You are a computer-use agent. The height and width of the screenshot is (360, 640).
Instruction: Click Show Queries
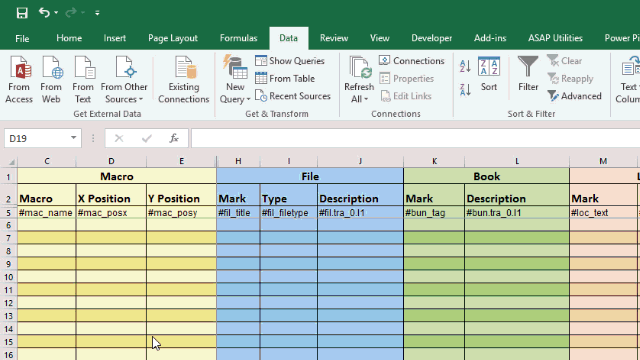[290, 61]
